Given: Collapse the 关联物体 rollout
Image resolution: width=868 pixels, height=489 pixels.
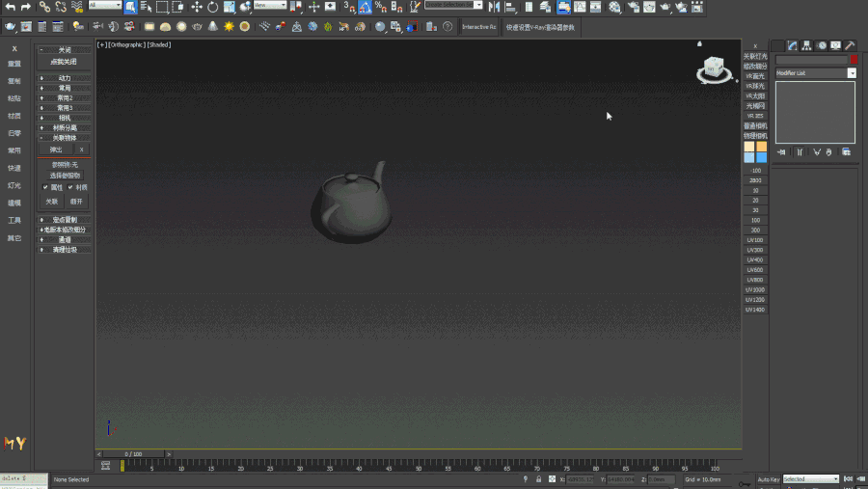Looking at the screenshot, I should coord(65,138).
